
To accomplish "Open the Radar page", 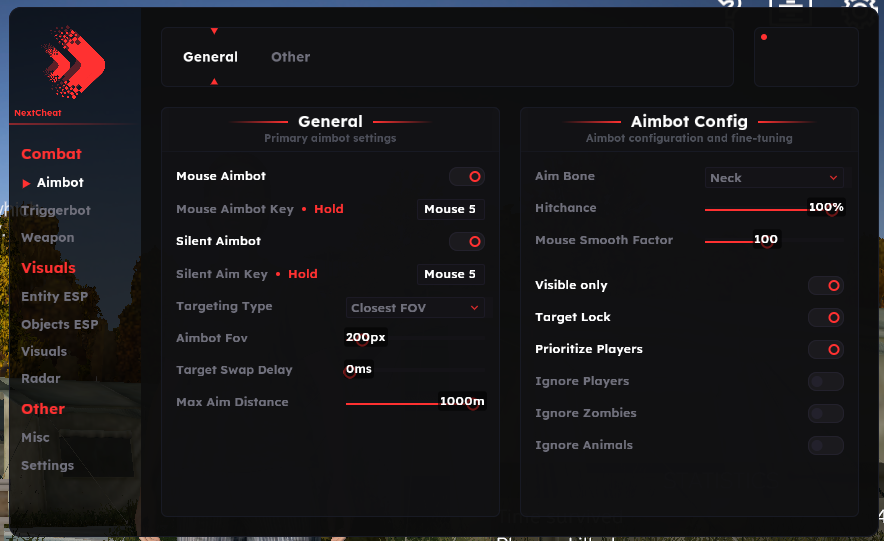I will [x=41, y=379].
